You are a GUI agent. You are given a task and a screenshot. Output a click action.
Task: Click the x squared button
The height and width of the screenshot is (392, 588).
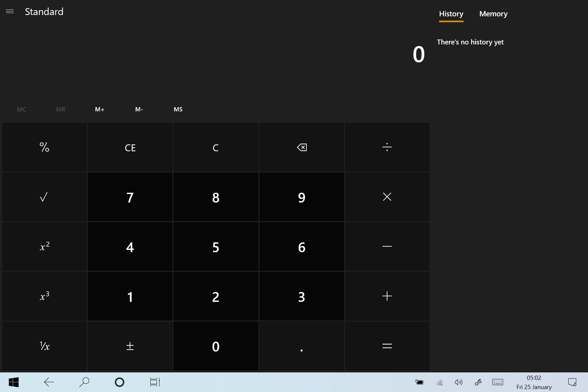pyautogui.click(x=44, y=247)
